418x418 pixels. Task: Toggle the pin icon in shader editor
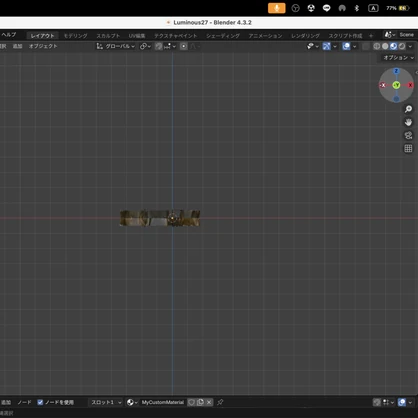point(220,402)
